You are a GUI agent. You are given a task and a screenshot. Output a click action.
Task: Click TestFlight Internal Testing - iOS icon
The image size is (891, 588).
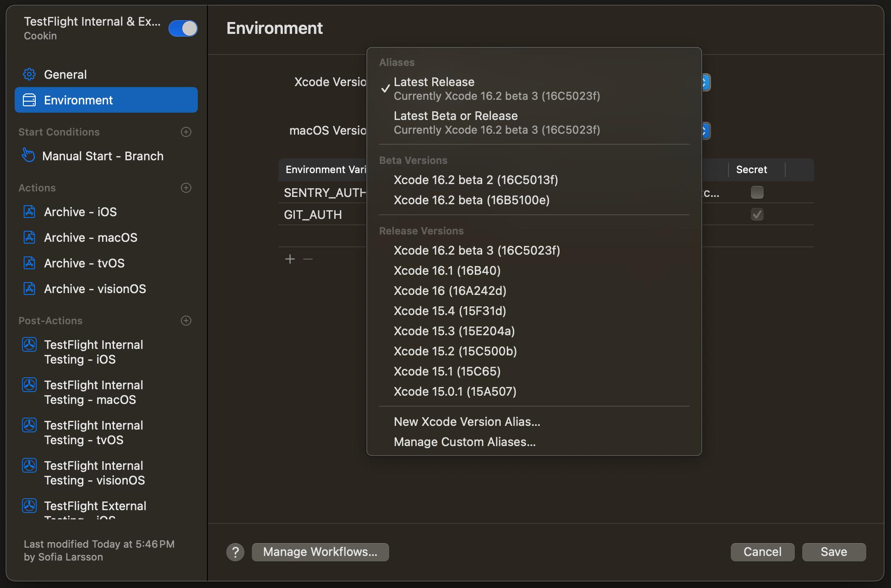(x=29, y=344)
